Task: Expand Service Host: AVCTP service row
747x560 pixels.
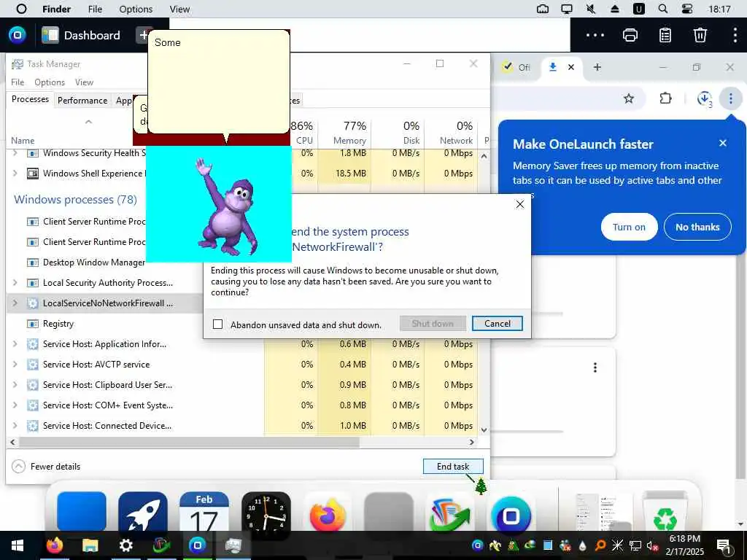Action: pos(15,365)
